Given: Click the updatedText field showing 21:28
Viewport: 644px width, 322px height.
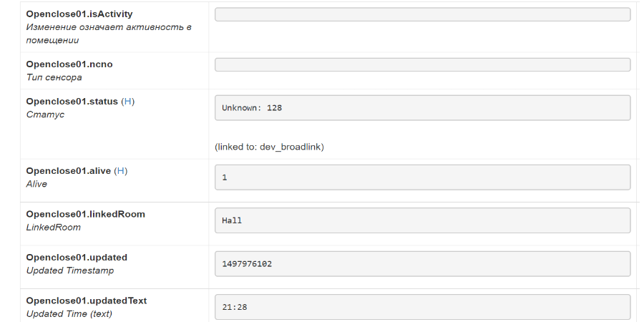Looking at the screenshot, I should point(422,306).
